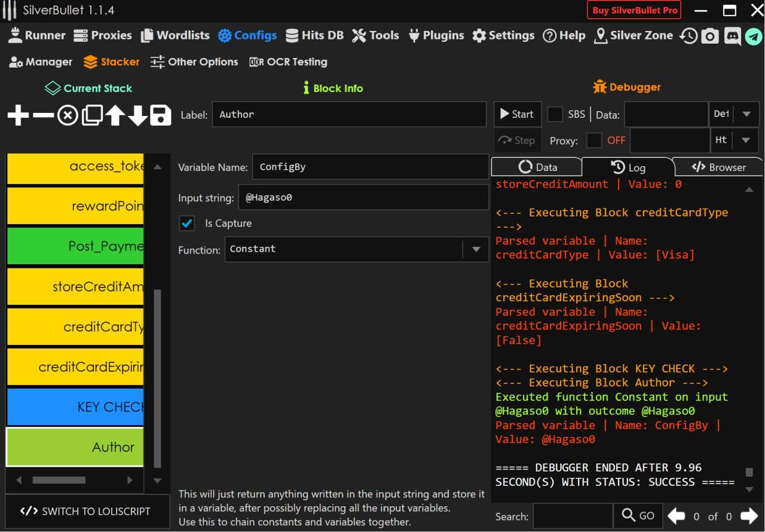The width and height of the screenshot is (765, 532).
Task: Move the selected block up
Action: (115, 115)
